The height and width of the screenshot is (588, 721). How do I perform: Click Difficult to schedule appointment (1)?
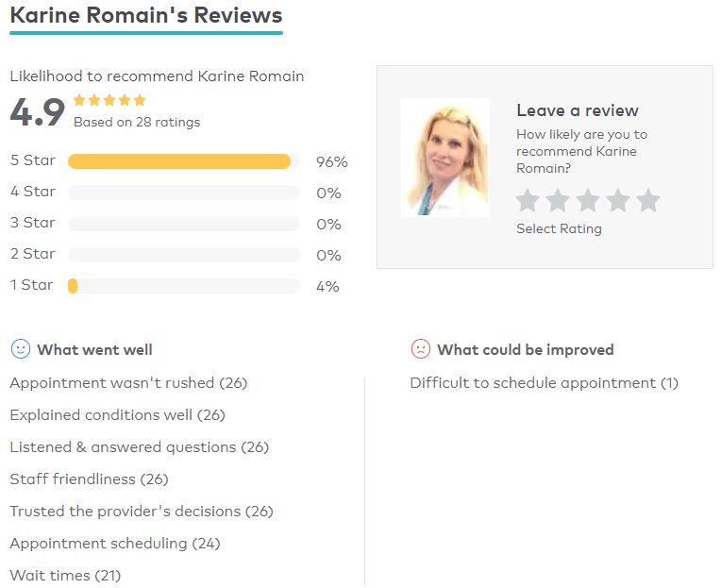click(x=545, y=383)
